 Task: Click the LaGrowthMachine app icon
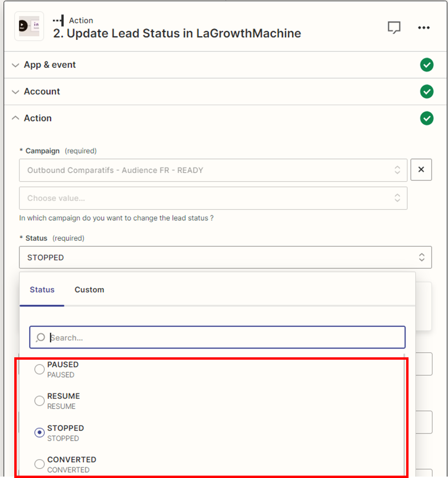[x=29, y=27]
